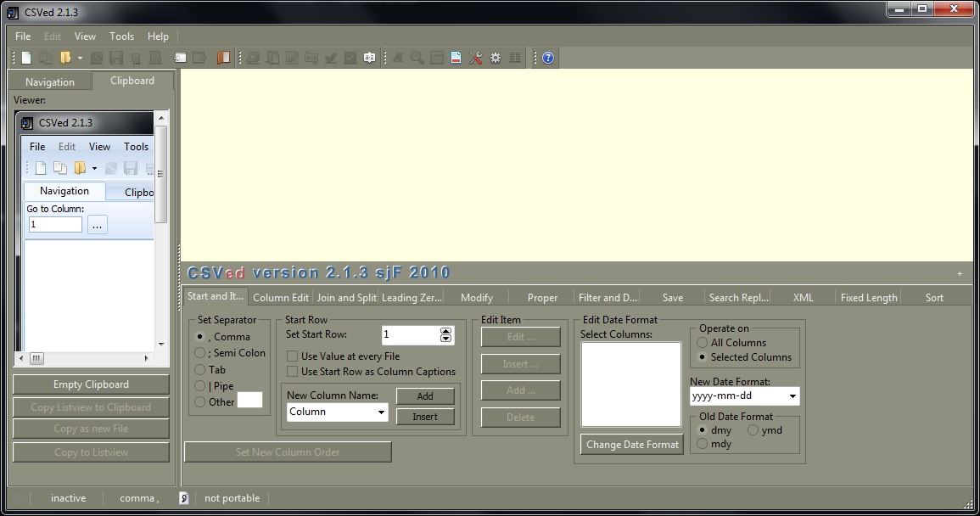The image size is (980, 516).
Task: Click the magnifying glass search icon
Action: (417, 59)
